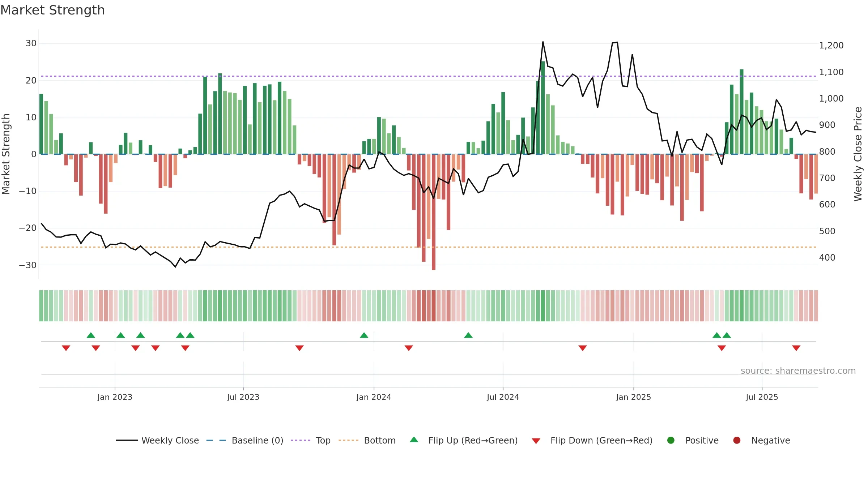Click the Jul 2023 axis label
This screenshot has width=868, height=488.
point(243,397)
